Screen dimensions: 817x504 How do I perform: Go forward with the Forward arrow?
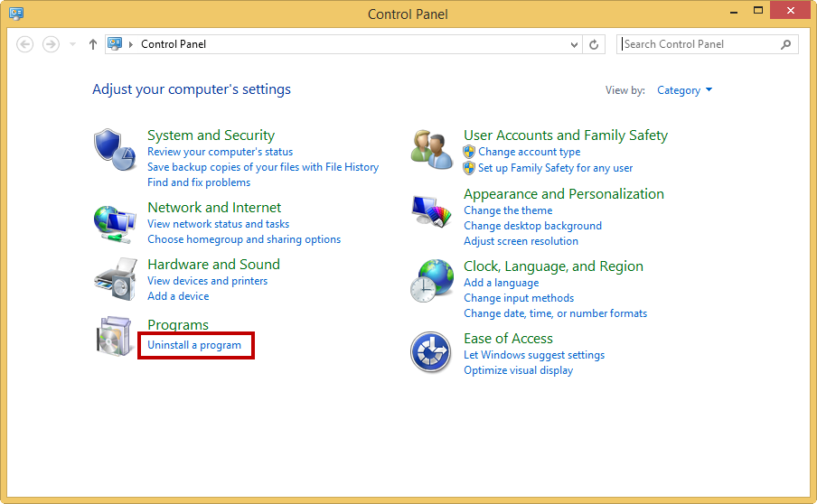(x=51, y=44)
